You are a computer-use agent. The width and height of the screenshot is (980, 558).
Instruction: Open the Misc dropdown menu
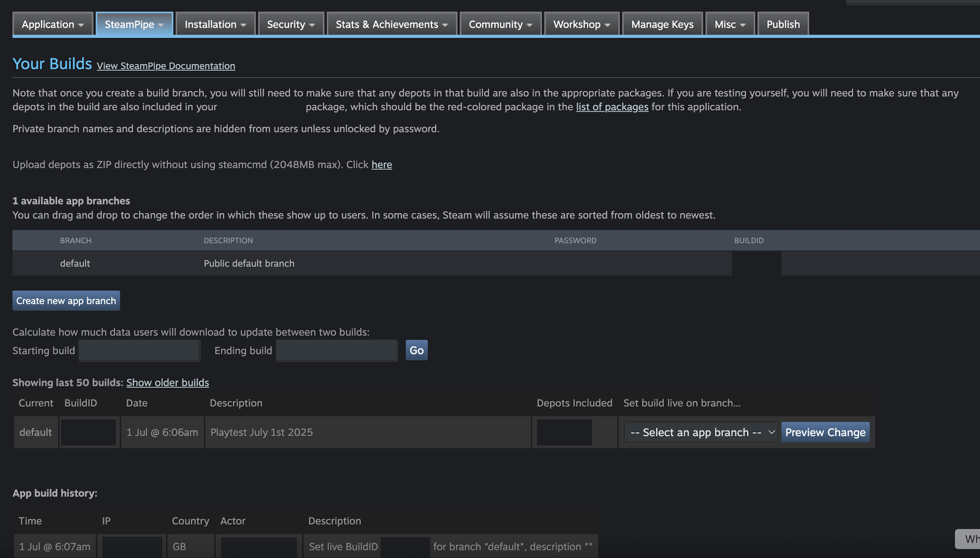(x=730, y=24)
